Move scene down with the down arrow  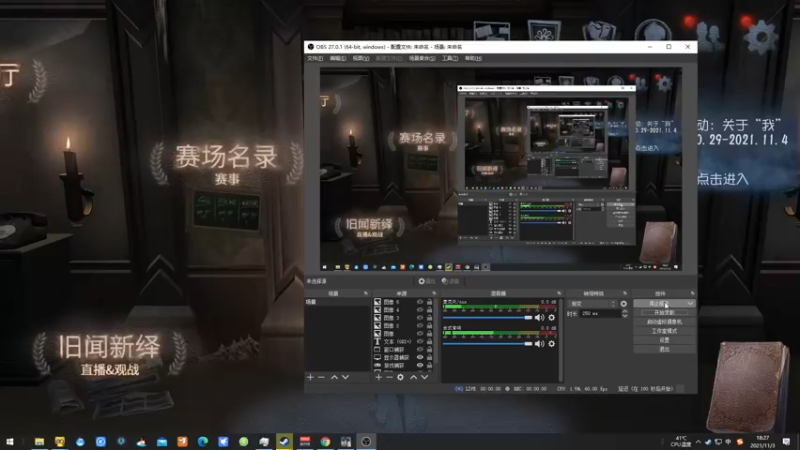(x=345, y=377)
